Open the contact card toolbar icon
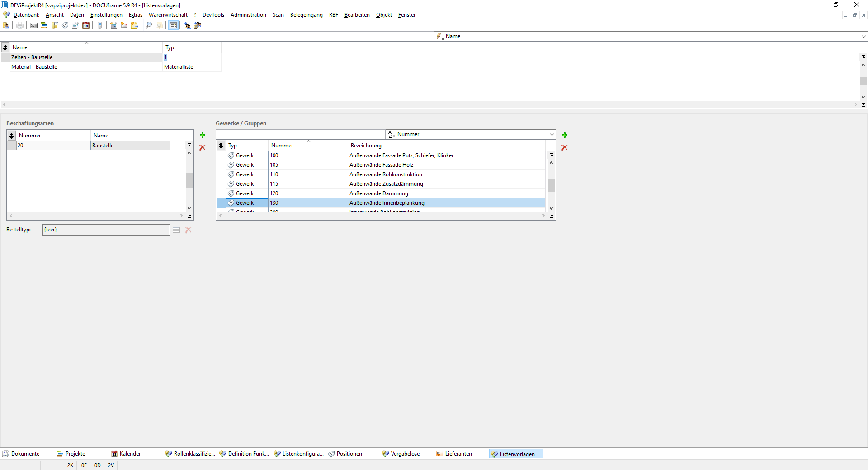This screenshot has height=470, width=868. [34, 25]
